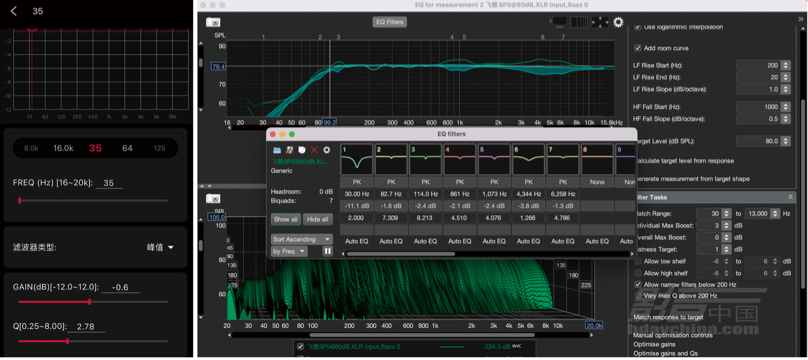This screenshot has height=360, width=808.
Task: Click the four-arrow graph limits icon
Action: click(x=600, y=22)
